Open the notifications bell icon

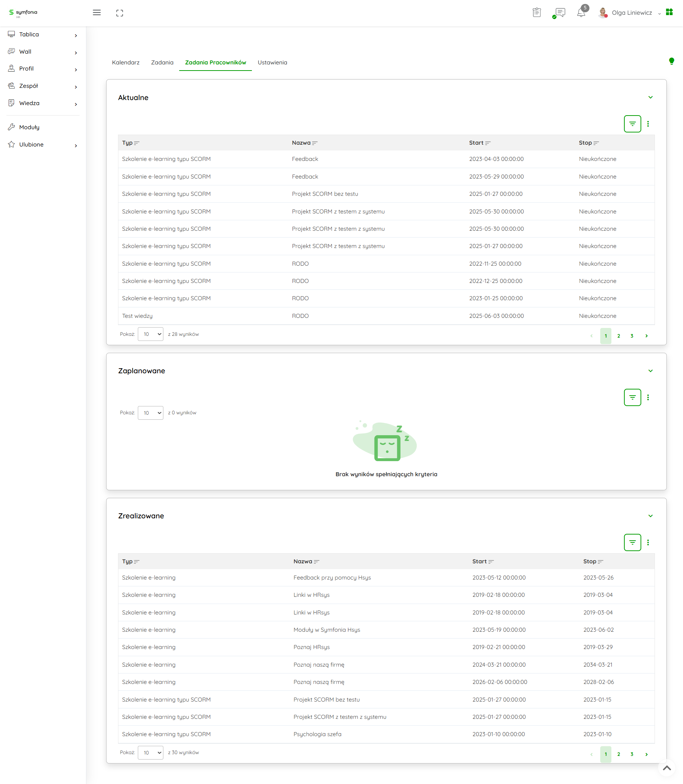[x=581, y=13]
